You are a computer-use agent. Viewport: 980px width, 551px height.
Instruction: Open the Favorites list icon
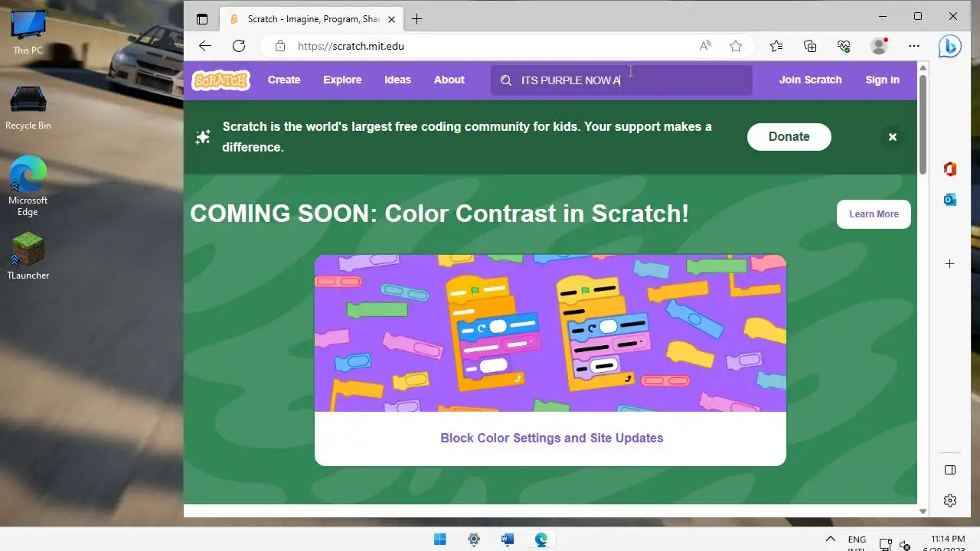click(x=776, y=46)
